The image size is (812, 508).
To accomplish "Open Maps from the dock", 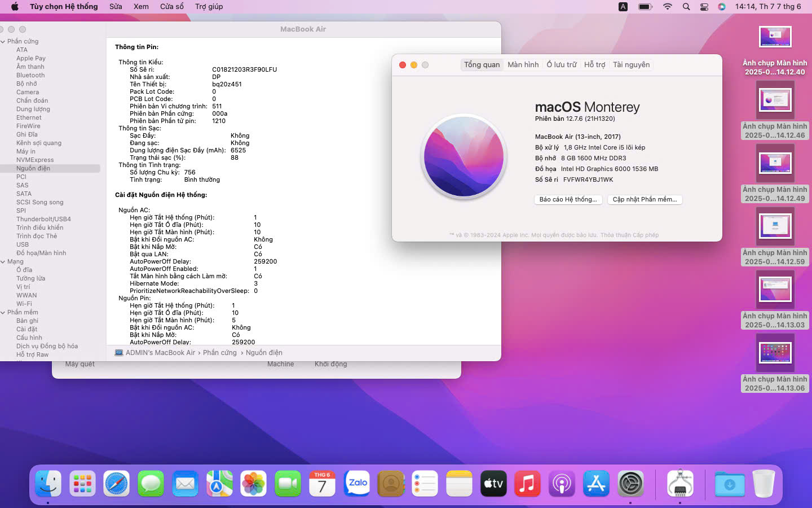I will 219,484.
